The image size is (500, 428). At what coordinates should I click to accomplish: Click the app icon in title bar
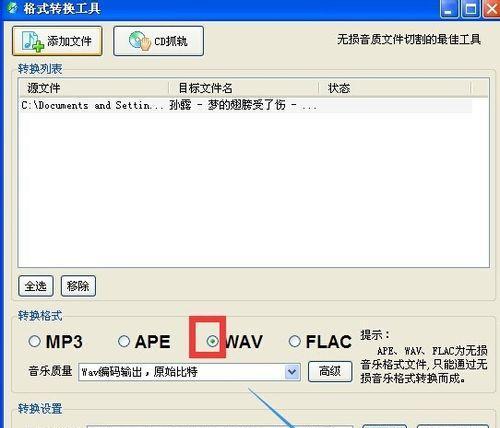[x=12, y=8]
